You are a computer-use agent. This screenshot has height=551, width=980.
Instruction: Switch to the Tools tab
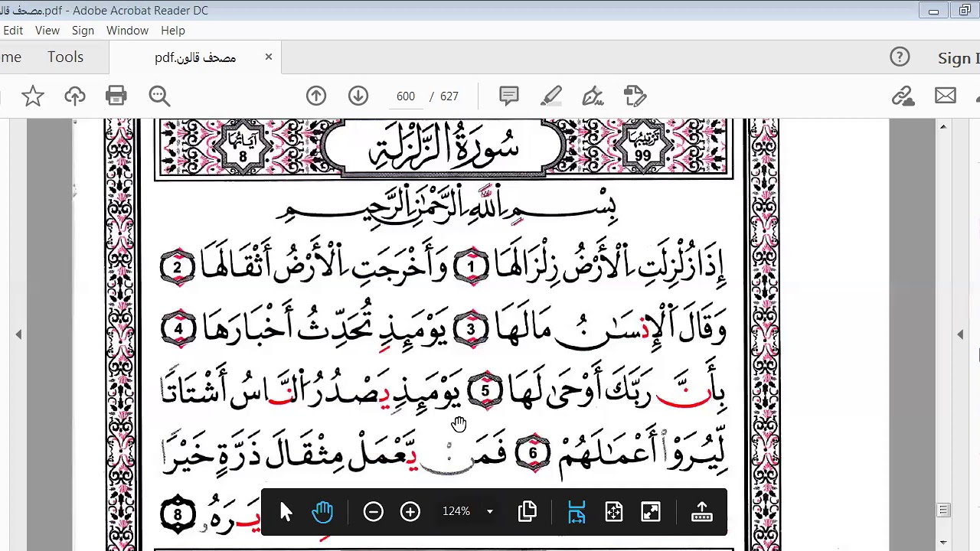pos(65,57)
